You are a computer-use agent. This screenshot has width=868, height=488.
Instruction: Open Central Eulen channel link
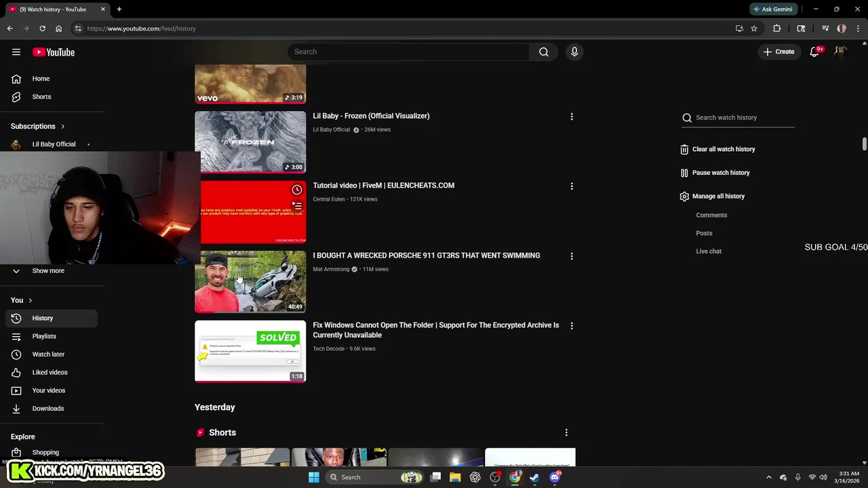(x=329, y=199)
